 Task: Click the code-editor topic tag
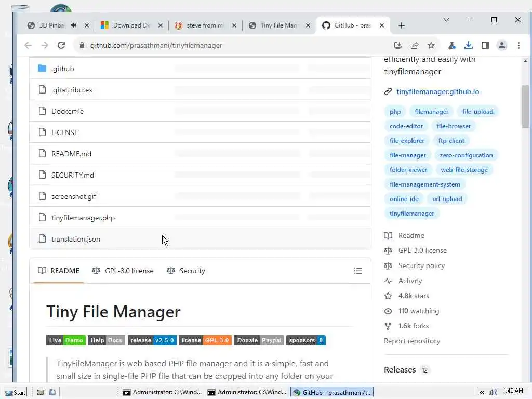(x=406, y=126)
